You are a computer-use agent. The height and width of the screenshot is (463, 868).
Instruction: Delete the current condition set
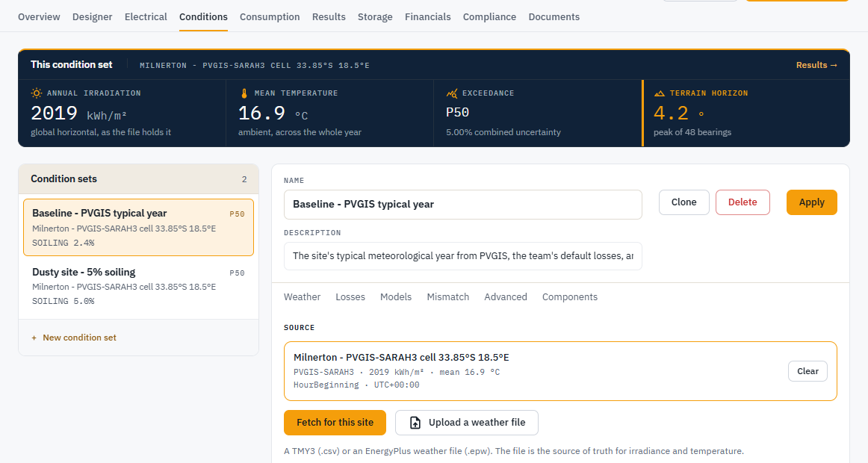point(743,202)
